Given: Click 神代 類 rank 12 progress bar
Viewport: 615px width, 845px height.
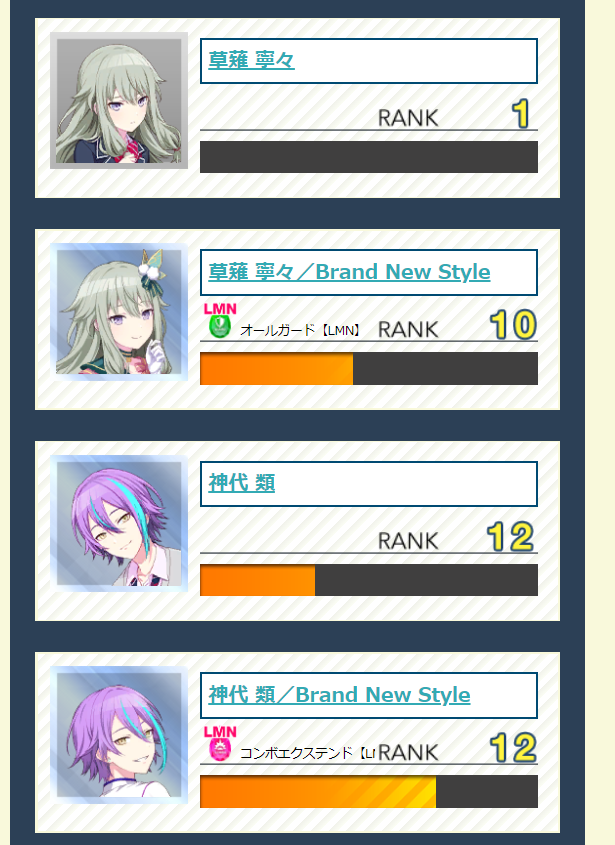Looking at the screenshot, I should [x=369, y=580].
